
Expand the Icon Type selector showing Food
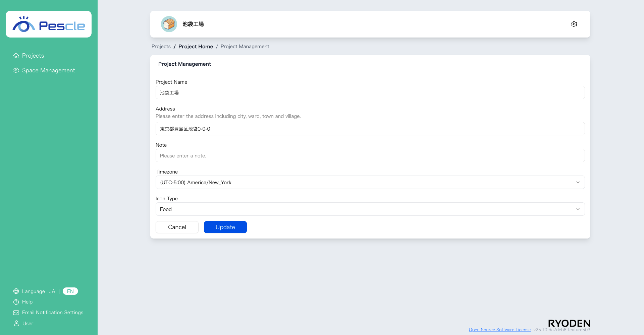[x=370, y=209]
